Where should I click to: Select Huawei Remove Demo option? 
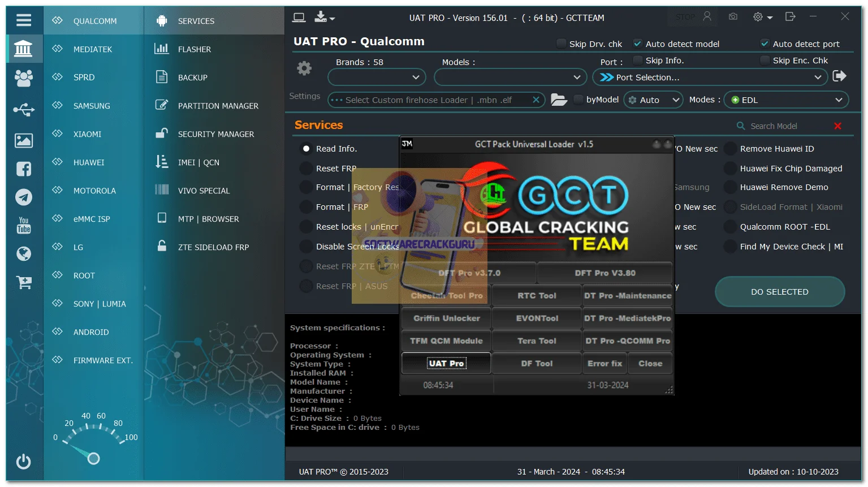pos(776,187)
